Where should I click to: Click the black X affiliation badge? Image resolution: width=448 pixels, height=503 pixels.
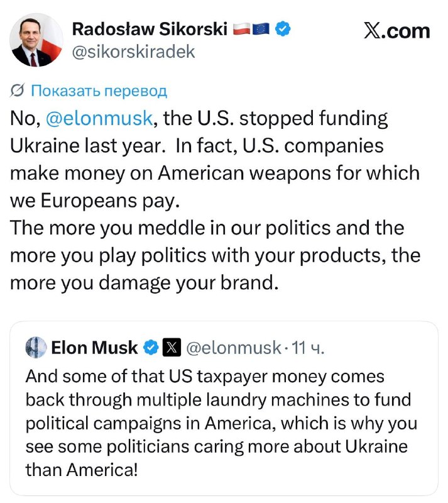pyautogui.click(x=172, y=348)
